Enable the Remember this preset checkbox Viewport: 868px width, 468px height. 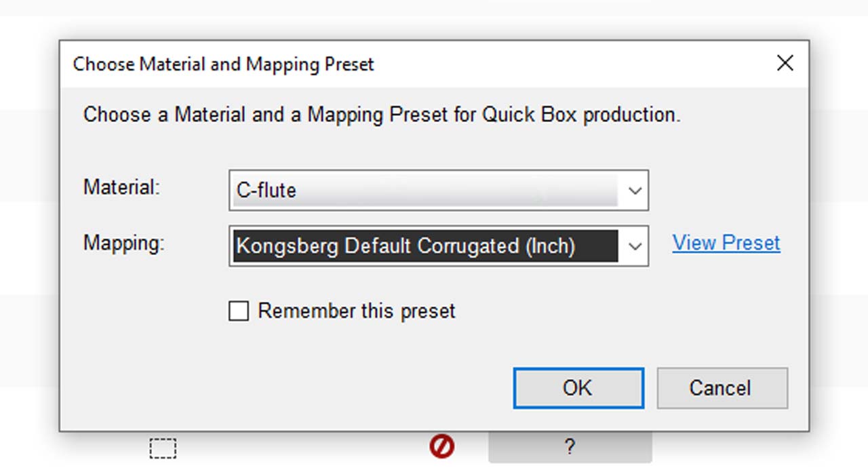click(x=239, y=311)
